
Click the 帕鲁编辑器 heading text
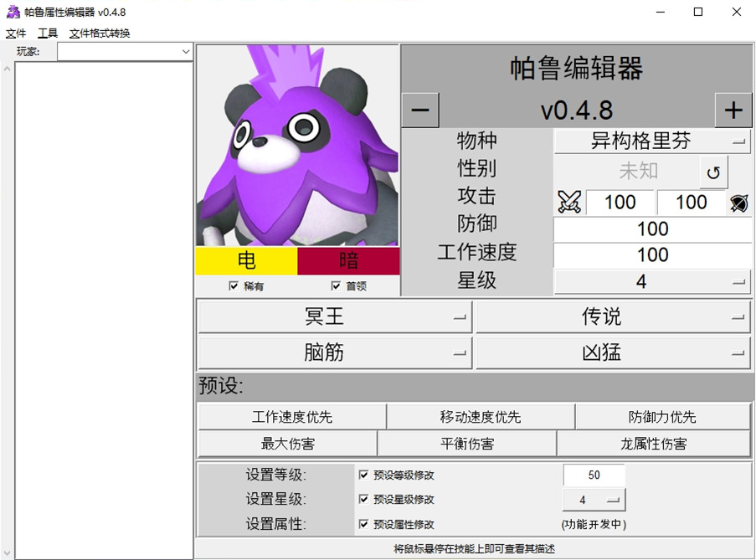click(577, 69)
